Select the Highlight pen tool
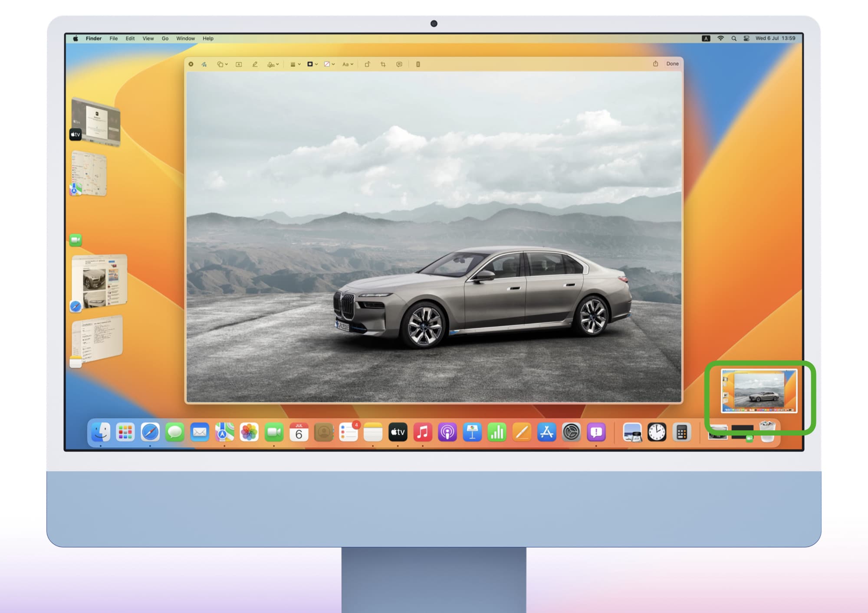868x613 pixels. (255, 64)
